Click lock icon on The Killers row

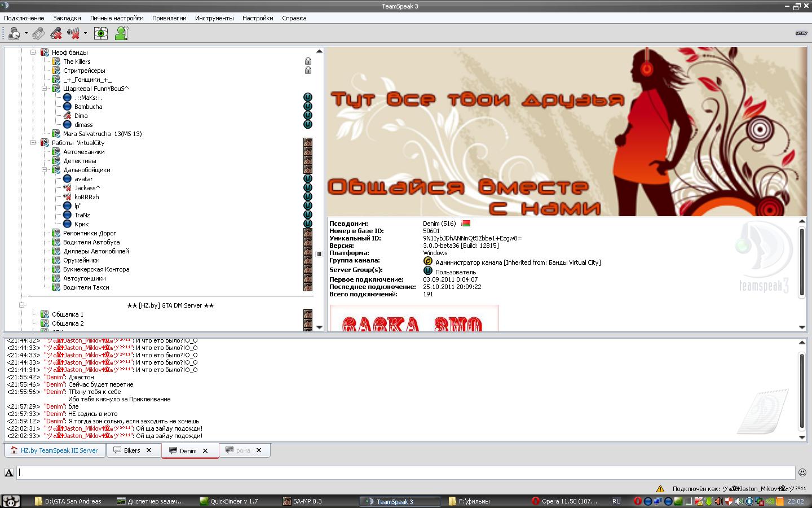coord(308,62)
